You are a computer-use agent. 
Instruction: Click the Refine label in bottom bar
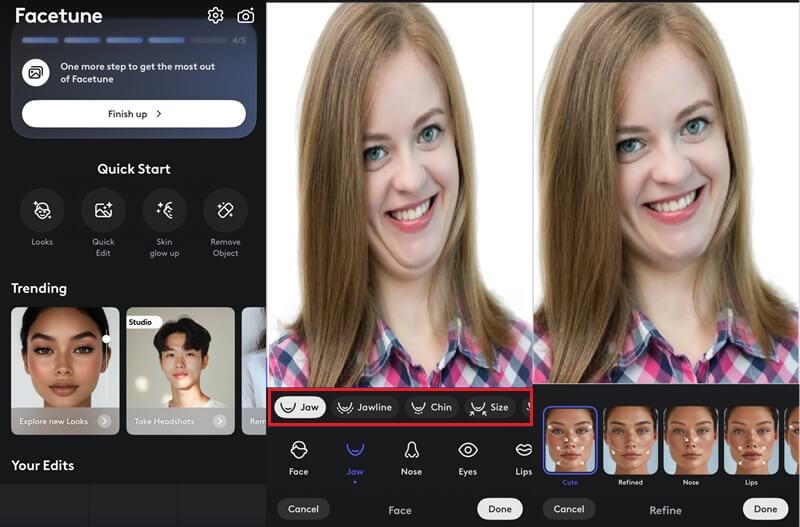[665, 510]
